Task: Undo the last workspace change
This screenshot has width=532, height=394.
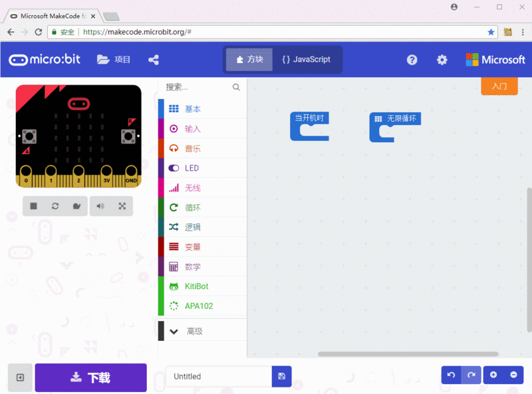Action: tap(452, 375)
